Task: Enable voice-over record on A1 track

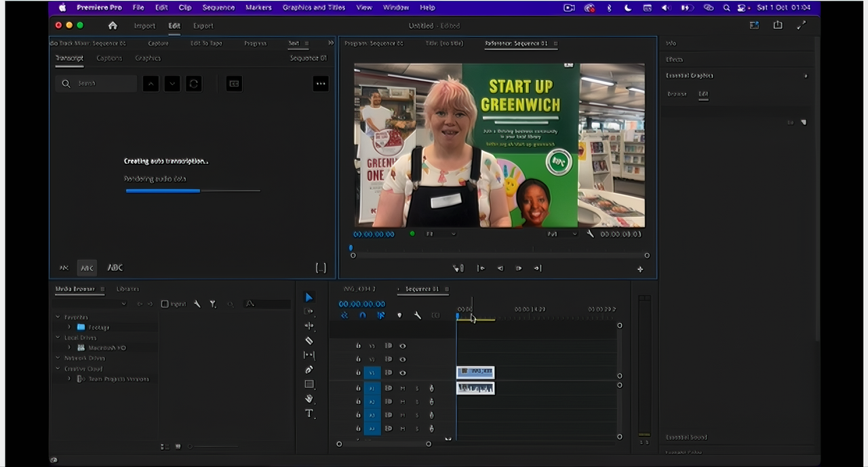Action: [x=431, y=388]
